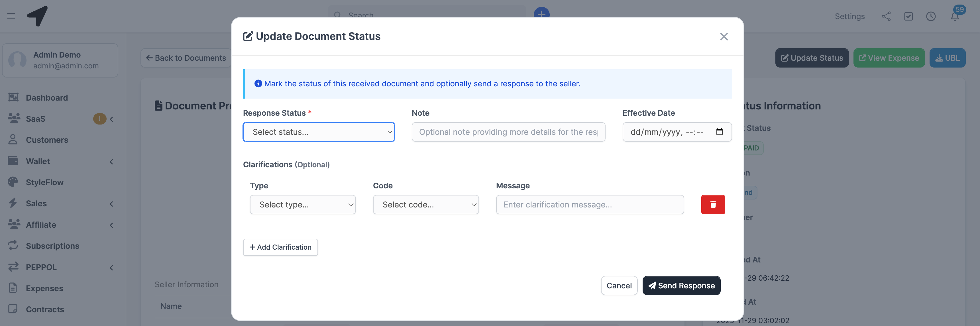Open the history clock icon

point(931,16)
